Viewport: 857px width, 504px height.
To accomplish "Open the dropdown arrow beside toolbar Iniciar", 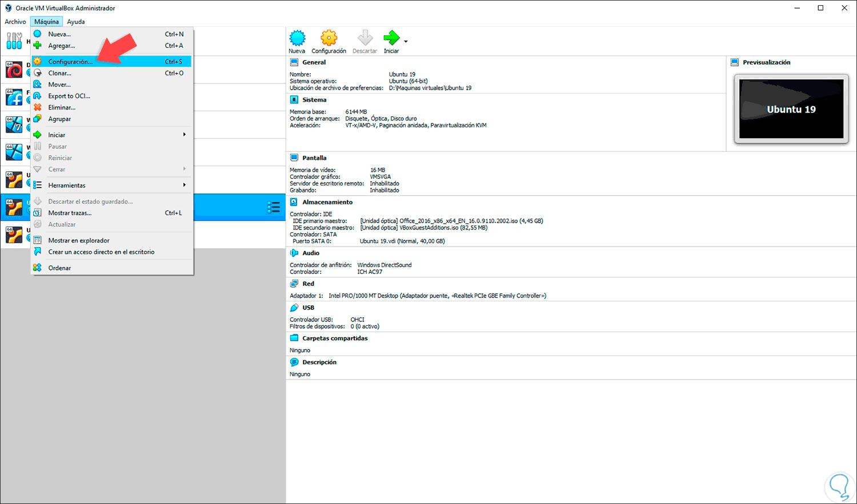I will pyautogui.click(x=406, y=42).
